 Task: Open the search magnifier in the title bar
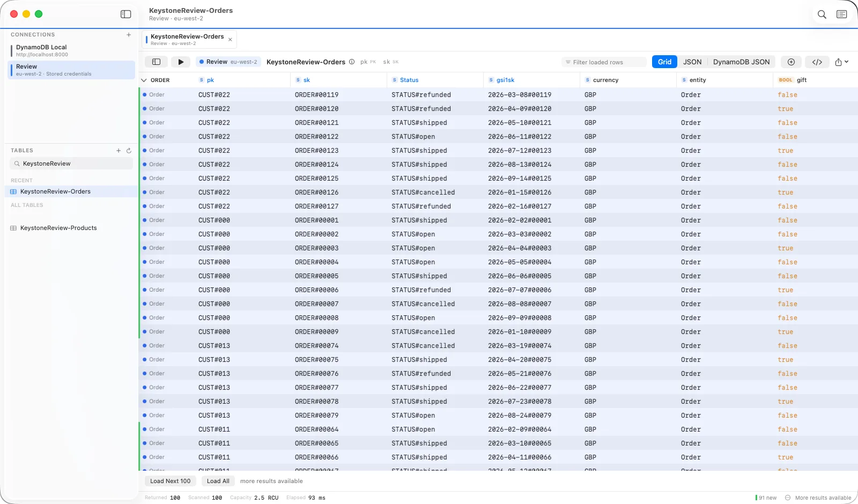822,14
